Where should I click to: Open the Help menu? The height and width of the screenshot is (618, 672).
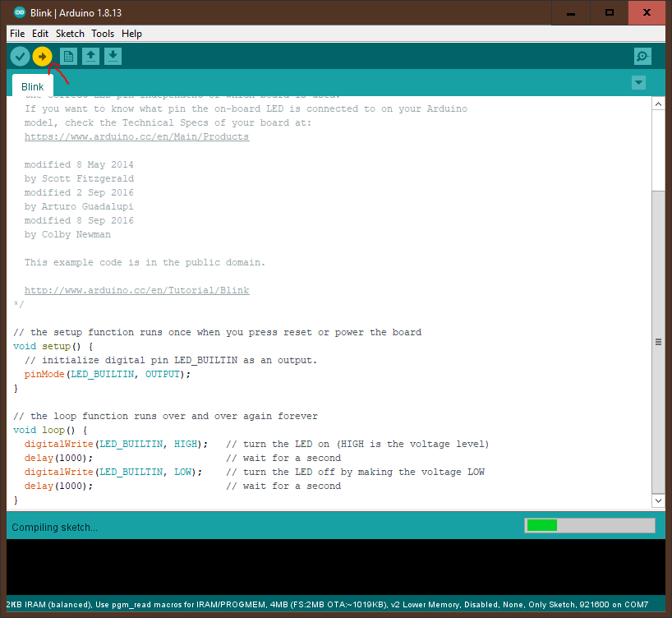131,34
